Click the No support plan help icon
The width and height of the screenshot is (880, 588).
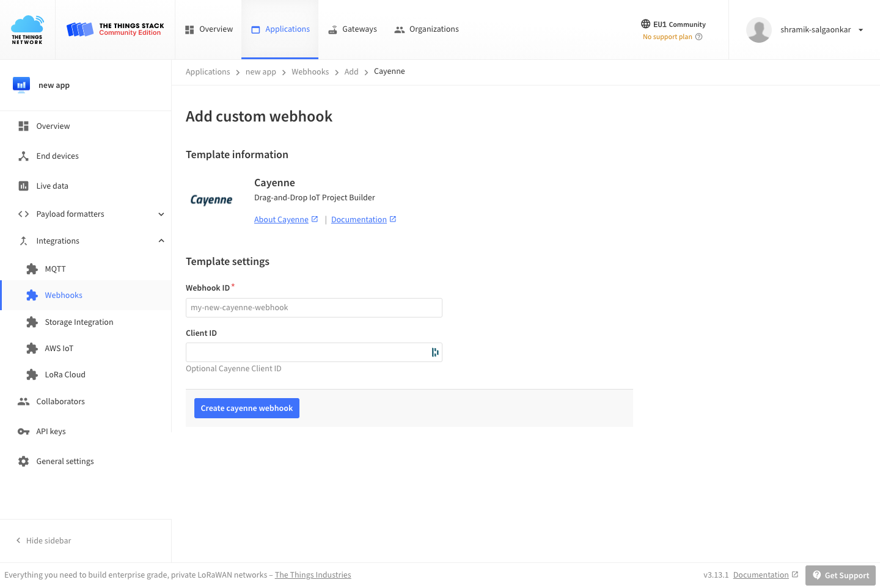point(699,37)
